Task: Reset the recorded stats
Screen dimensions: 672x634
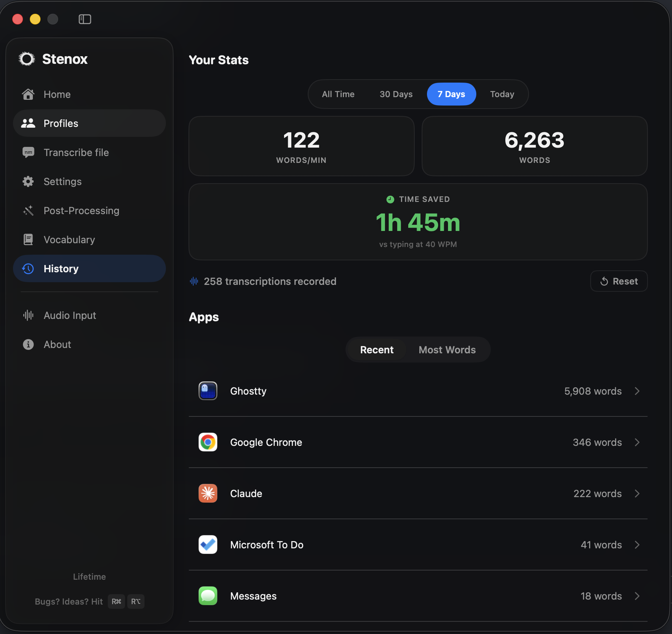Action: coord(619,281)
